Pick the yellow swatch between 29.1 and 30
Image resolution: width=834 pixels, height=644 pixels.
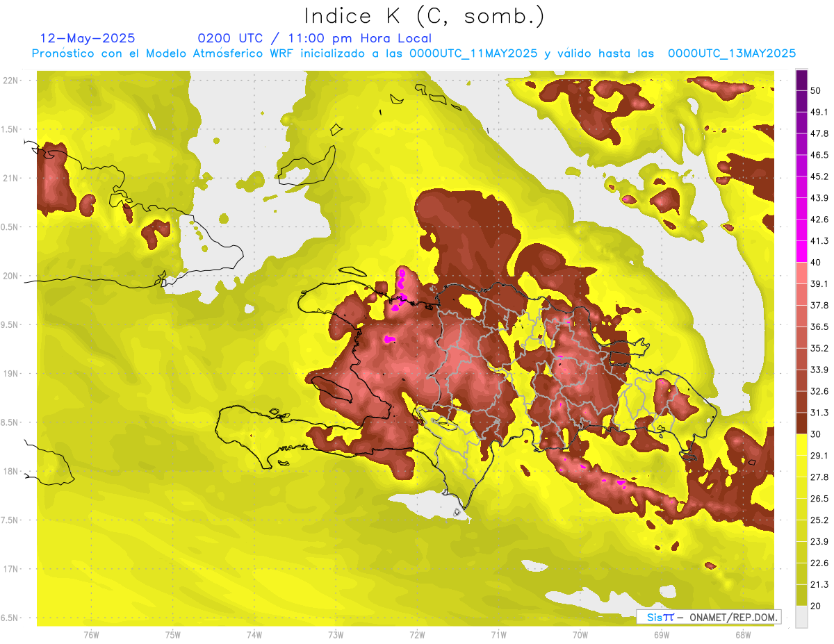(802, 445)
